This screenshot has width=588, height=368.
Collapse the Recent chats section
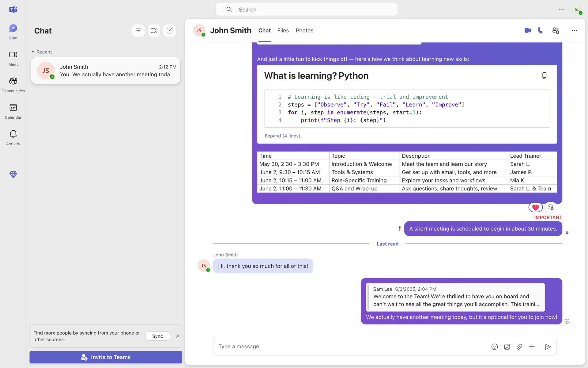33,52
